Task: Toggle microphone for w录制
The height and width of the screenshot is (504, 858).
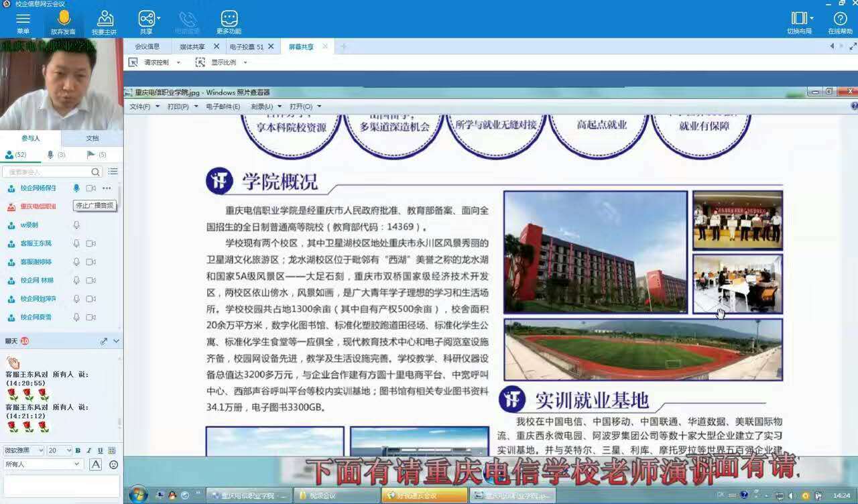Action: (x=76, y=225)
